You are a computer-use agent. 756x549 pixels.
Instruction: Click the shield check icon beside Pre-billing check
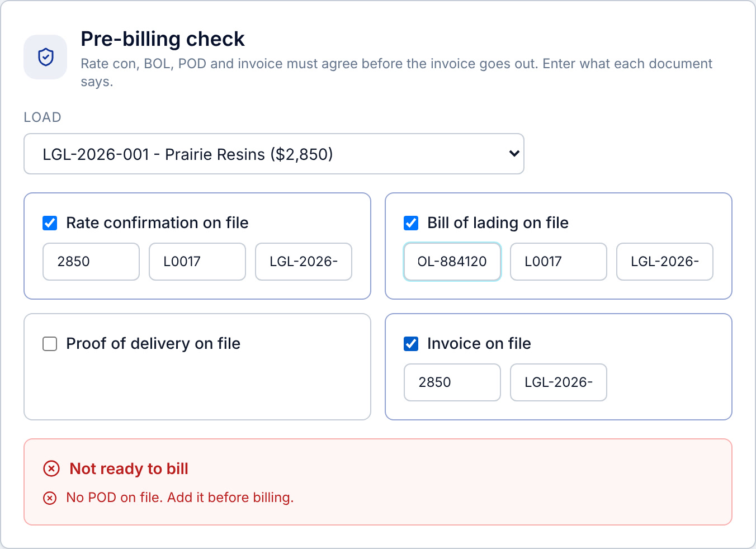(x=45, y=57)
